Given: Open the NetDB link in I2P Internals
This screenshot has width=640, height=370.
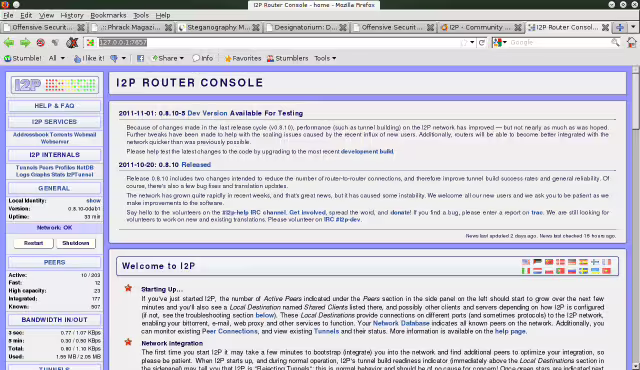Looking at the screenshot, I should [x=85, y=168].
